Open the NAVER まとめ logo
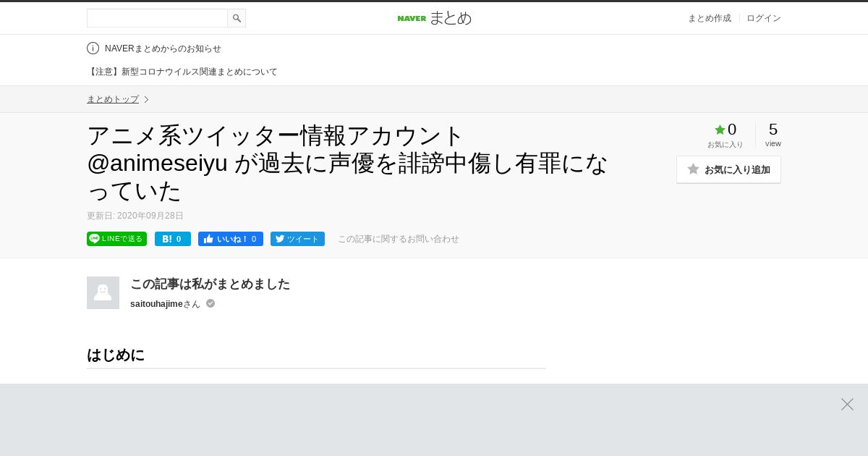The image size is (868, 456). click(434, 18)
